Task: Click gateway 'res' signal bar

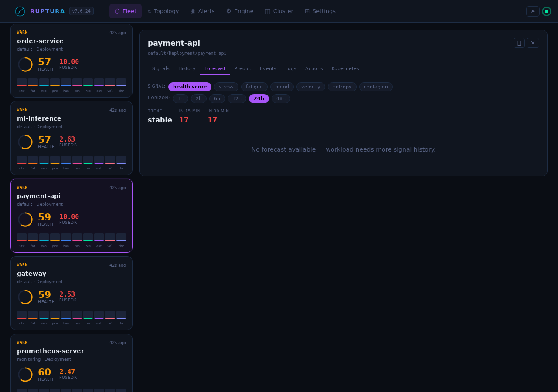Action: click(88, 315)
